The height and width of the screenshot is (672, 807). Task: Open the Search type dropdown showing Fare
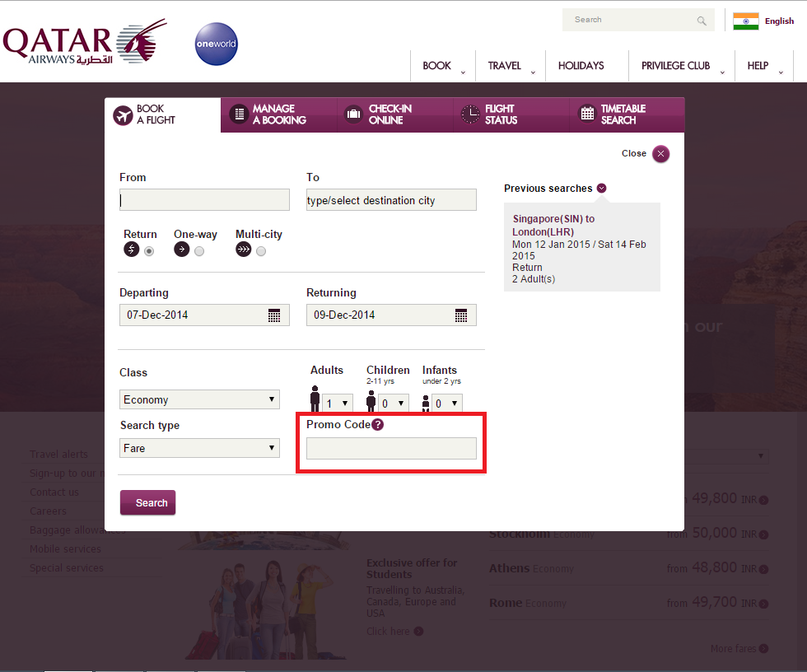199,448
